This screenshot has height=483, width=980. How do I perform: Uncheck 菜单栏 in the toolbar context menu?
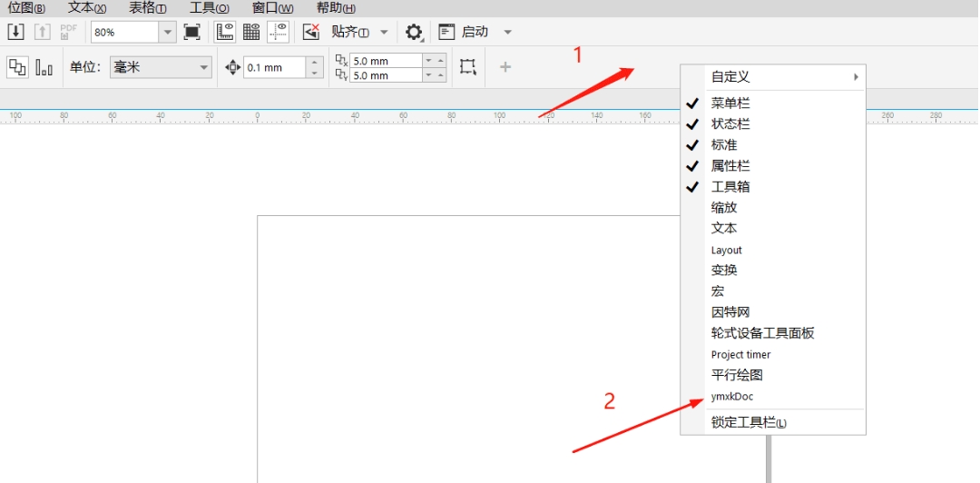730,103
